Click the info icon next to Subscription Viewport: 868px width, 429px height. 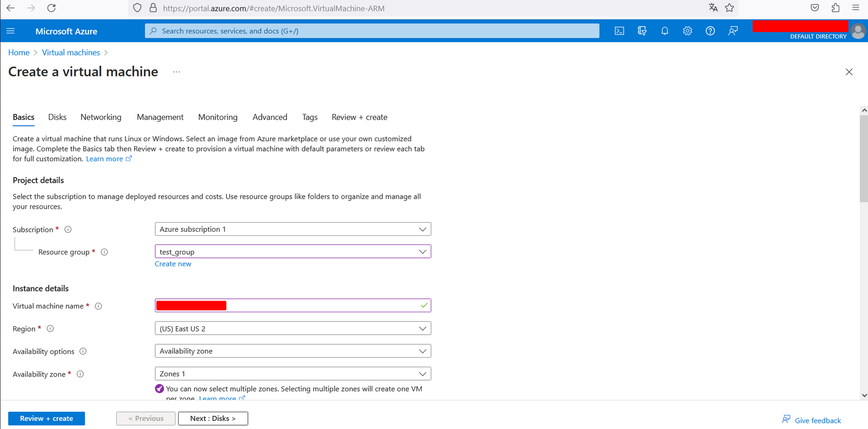click(68, 229)
